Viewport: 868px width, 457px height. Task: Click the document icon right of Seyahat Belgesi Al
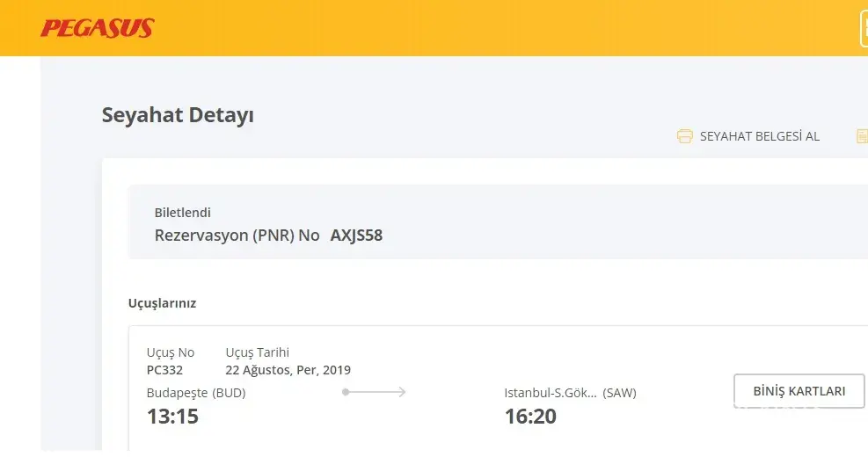click(863, 136)
